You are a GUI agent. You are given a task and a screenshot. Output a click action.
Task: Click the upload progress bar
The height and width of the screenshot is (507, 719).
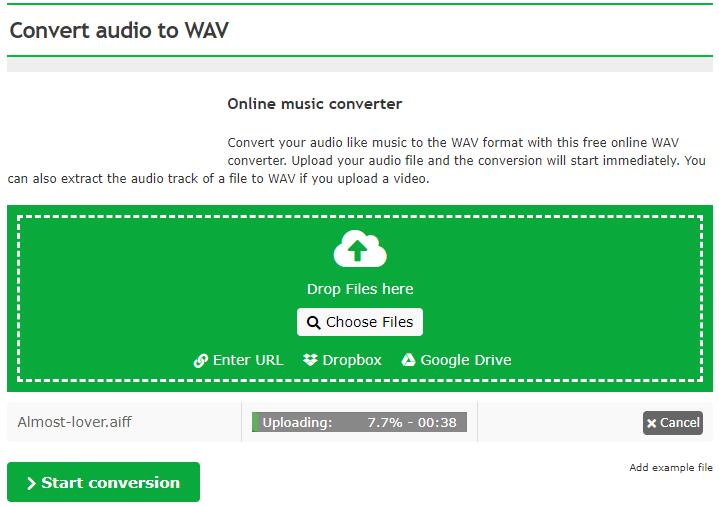click(360, 422)
